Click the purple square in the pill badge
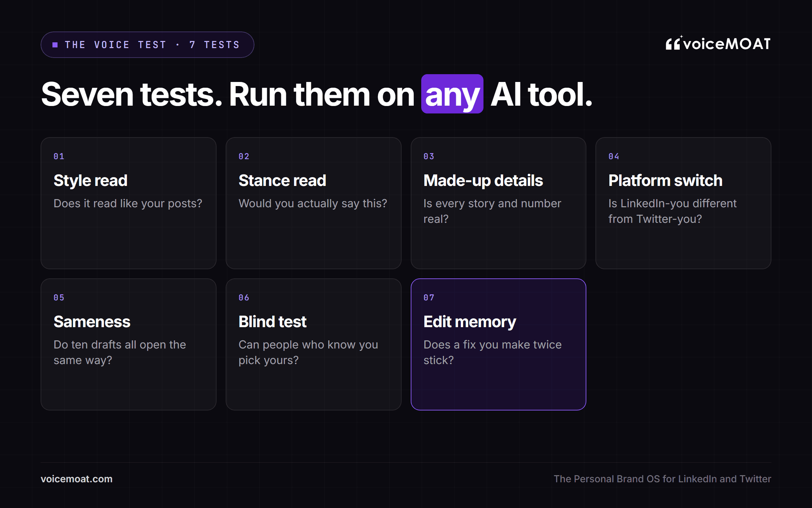This screenshot has width=812, height=508. [x=55, y=45]
